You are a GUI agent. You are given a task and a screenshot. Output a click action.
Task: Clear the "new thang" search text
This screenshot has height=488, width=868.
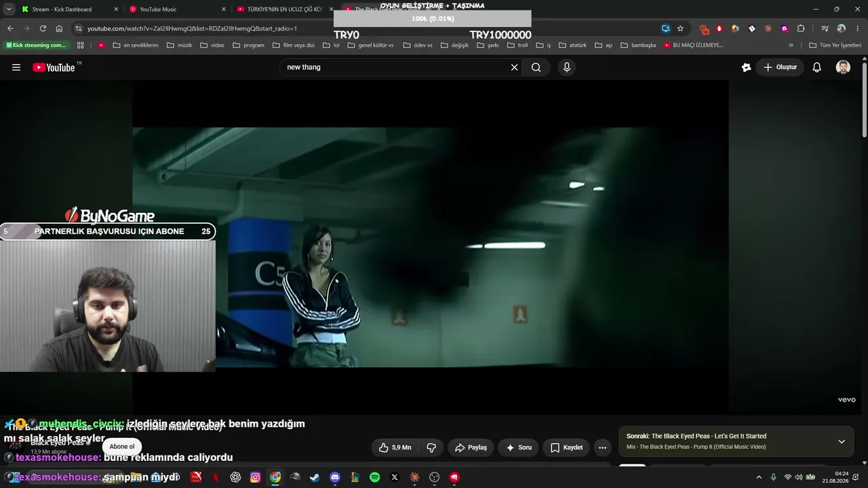tap(514, 67)
